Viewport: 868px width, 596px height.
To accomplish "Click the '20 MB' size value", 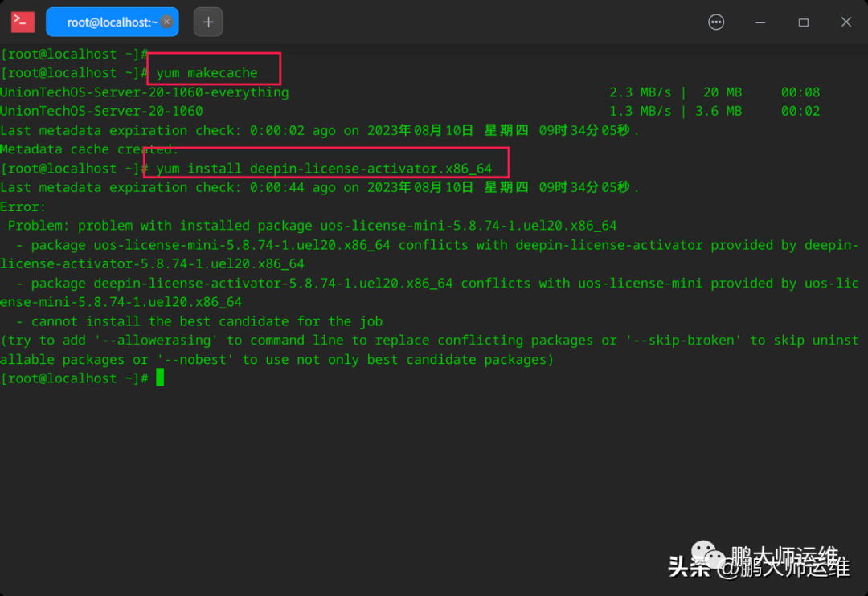I will [723, 92].
